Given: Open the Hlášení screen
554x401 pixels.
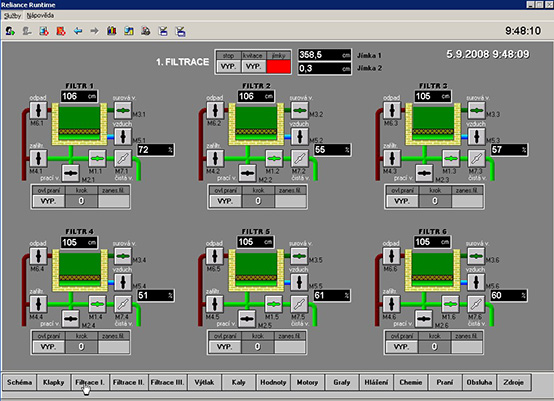Looking at the screenshot, I should point(376,382).
